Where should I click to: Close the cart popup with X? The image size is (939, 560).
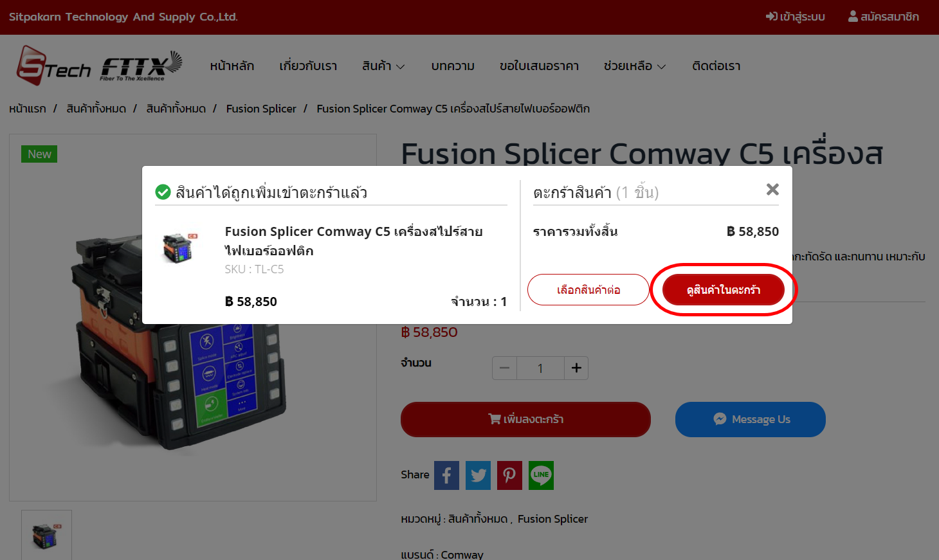click(x=772, y=189)
